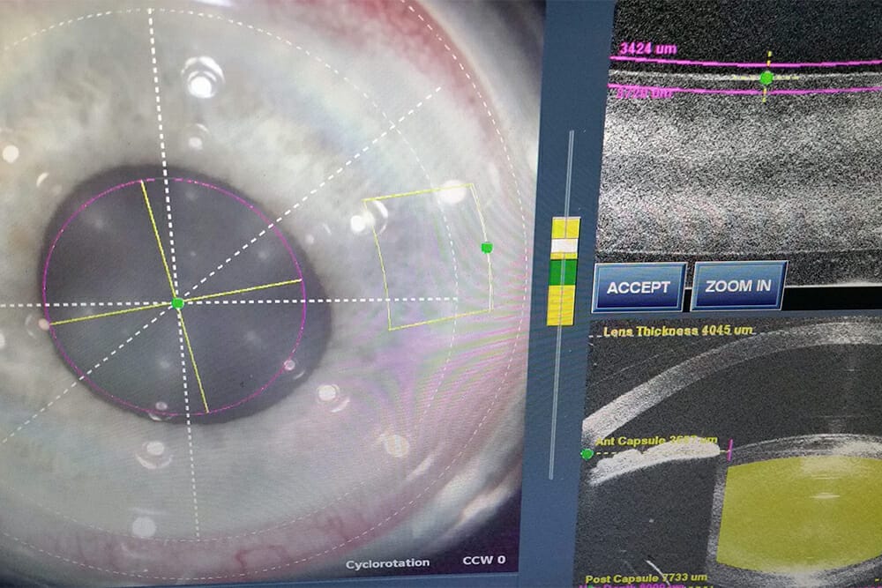
Task: Click top yellow segment of depth bar
Action: (565, 227)
